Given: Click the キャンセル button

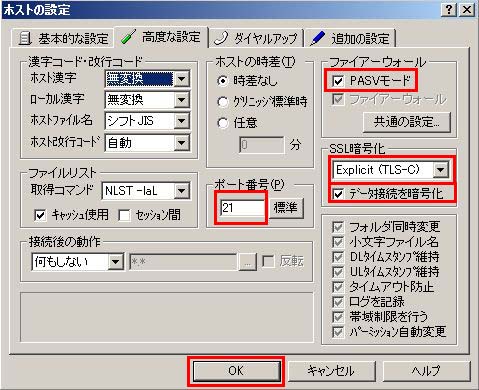Looking at the screenshot, I should (331, 371).
